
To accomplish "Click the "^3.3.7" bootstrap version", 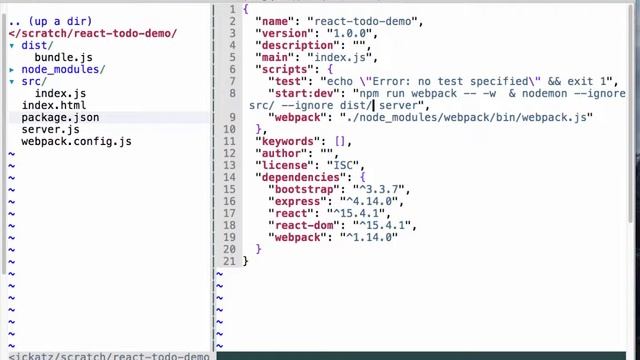I will click(378, 190).
